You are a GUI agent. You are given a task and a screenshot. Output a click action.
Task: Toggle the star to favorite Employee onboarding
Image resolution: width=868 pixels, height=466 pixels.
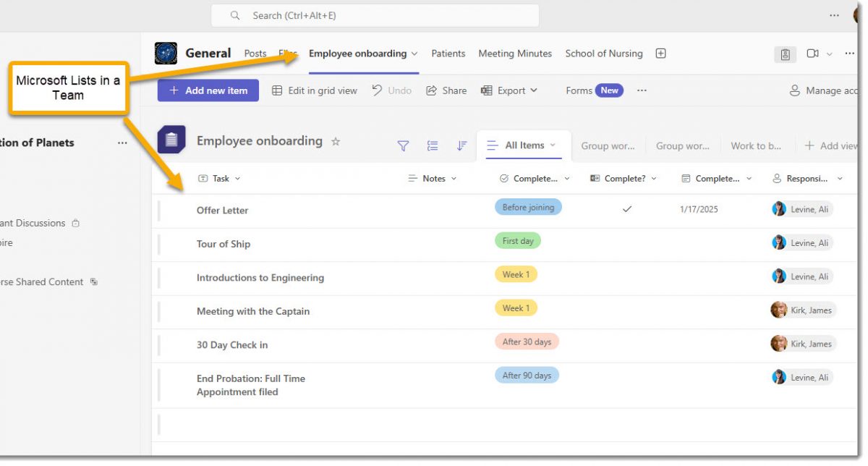[x=336, y=142]
